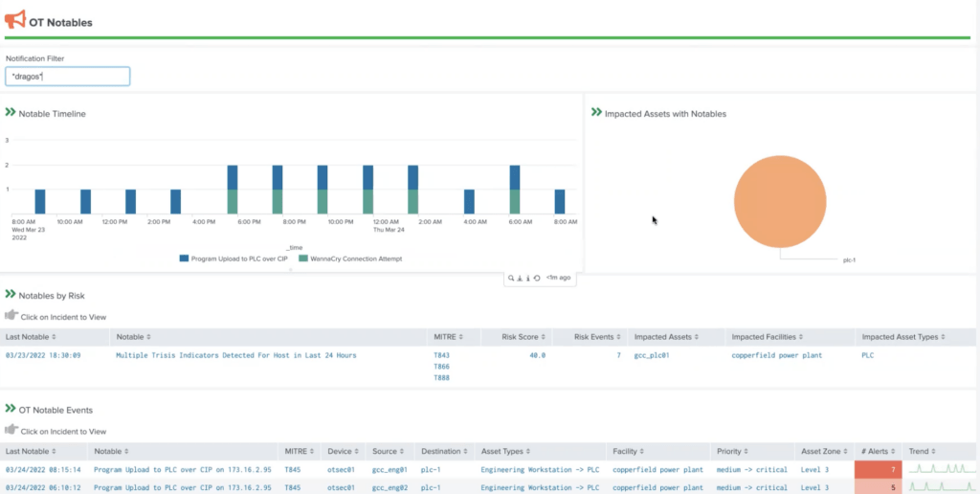Focus the Notification Filter input field

[68, 77]
